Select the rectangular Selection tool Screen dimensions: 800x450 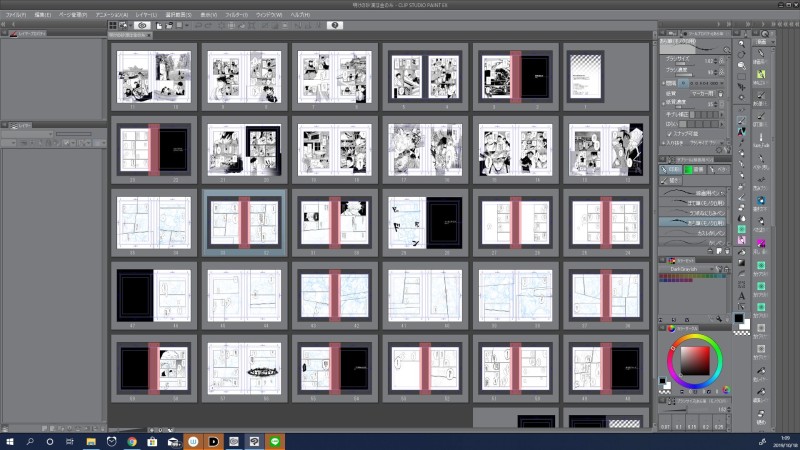(741, 77)
